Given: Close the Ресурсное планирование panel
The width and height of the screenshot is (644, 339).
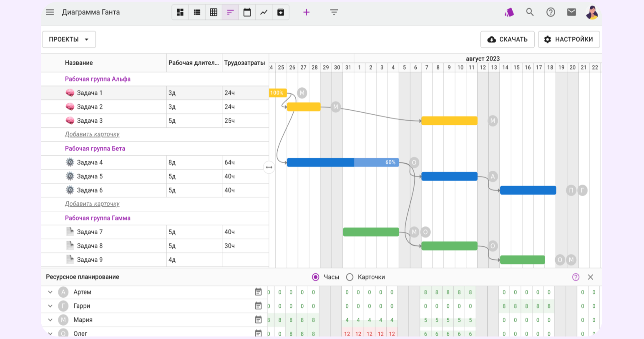Looking at the screenshot, I should pos(590,277).
